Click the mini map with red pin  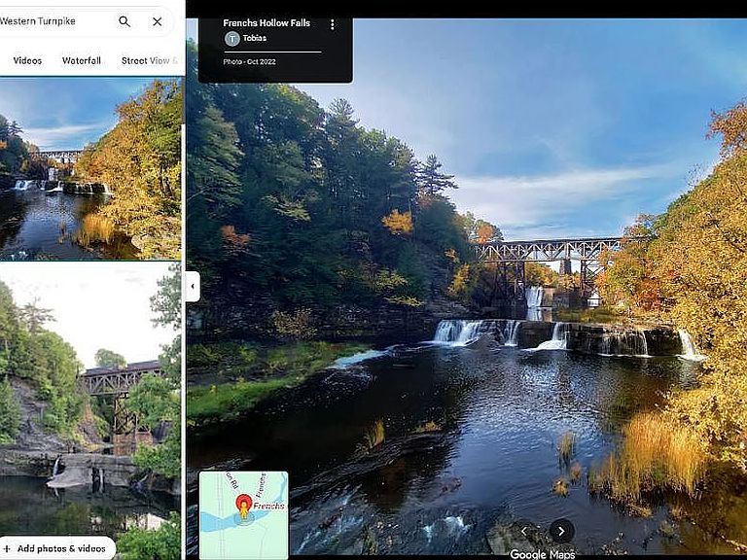(x=243, y=515)
